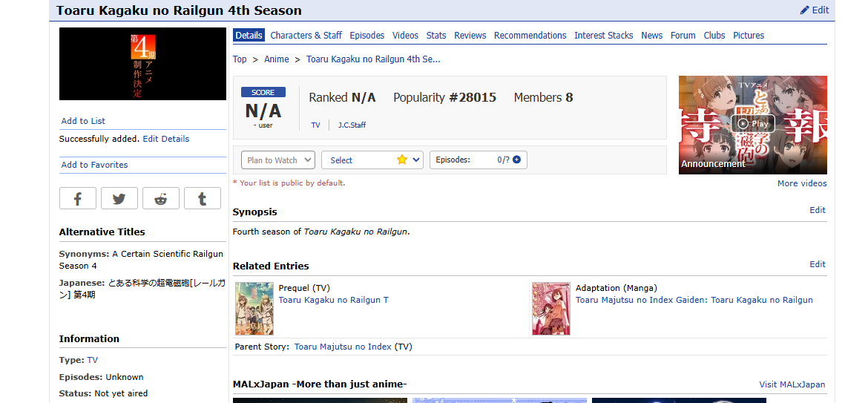Click the plus icon to increment episodes
The image size is (868, 403).
coord(516,160)
